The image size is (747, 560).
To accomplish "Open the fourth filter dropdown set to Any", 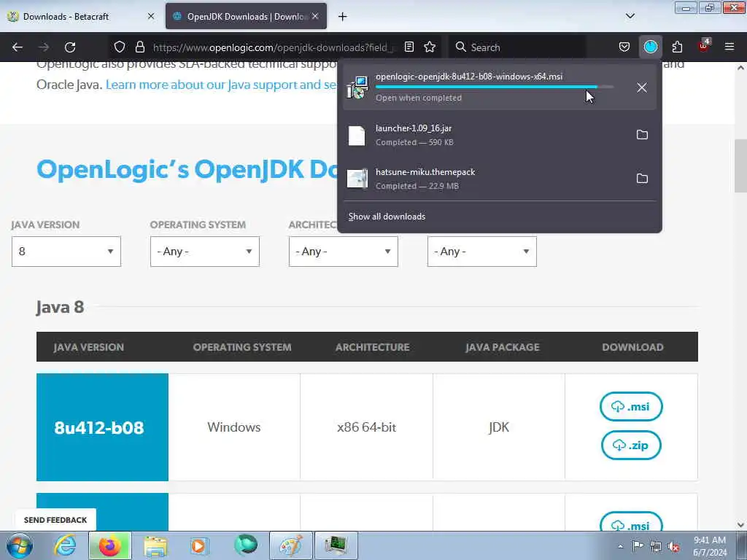I will point(482,252).
